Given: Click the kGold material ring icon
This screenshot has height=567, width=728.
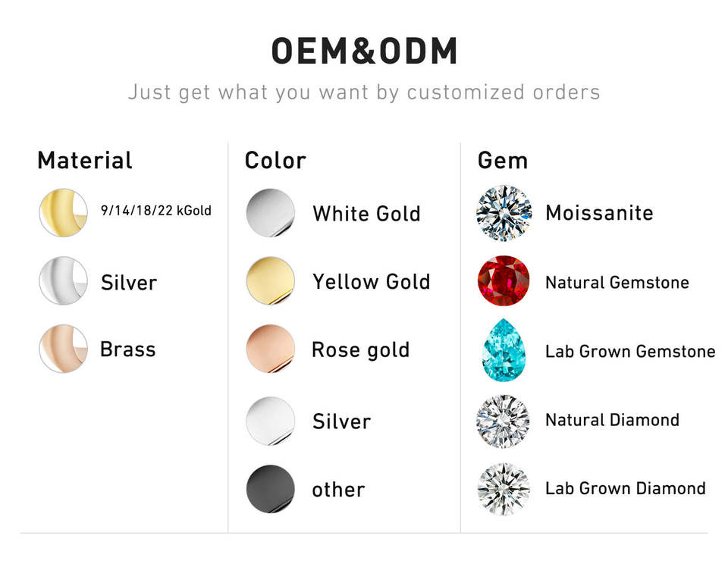Looking at the screenshot, I should [x=64, y=212].
